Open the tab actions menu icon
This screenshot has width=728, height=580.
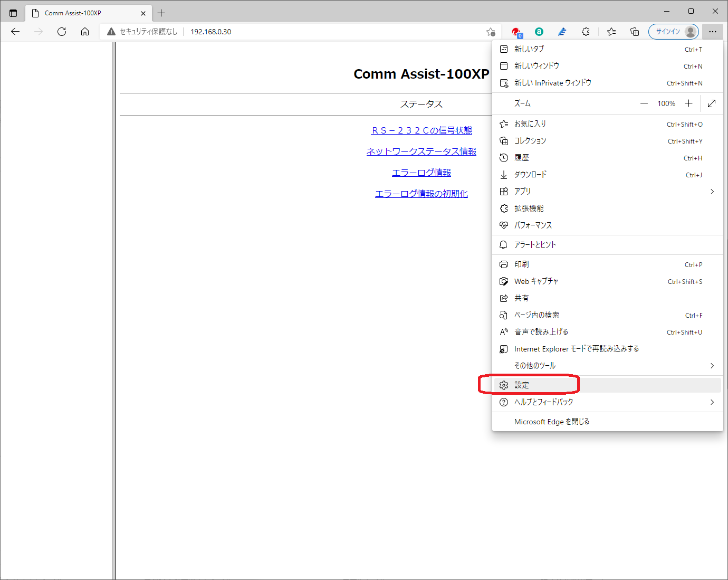13,13
